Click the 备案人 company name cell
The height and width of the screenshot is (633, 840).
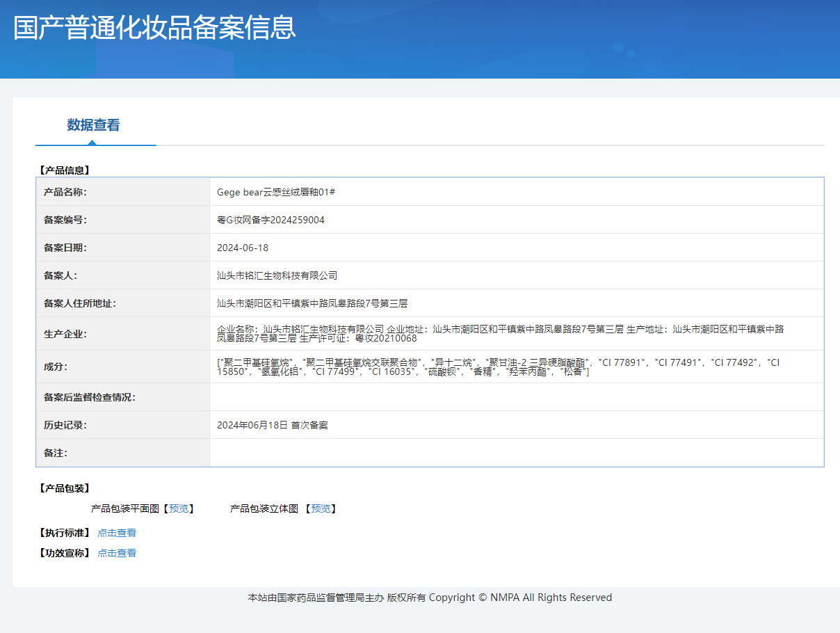277,275
